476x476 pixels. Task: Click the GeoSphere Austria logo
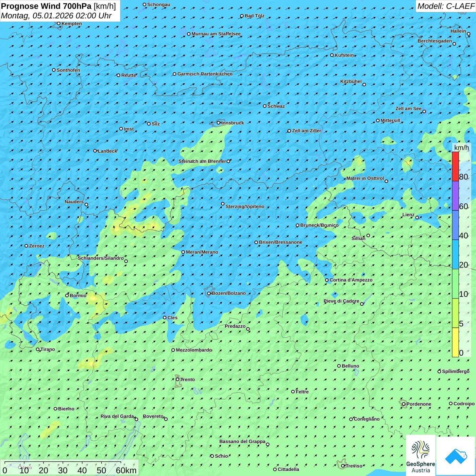[421, 455]
